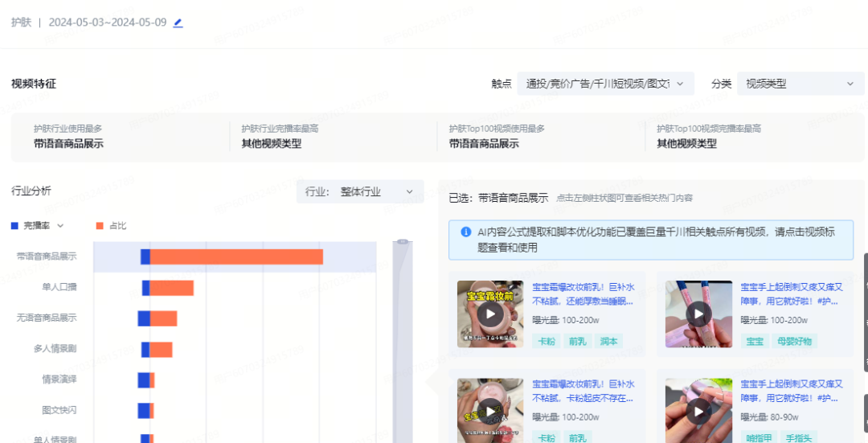
Task: Expand the 完播率 legend dropdown arrow
Action: [60, 226]
